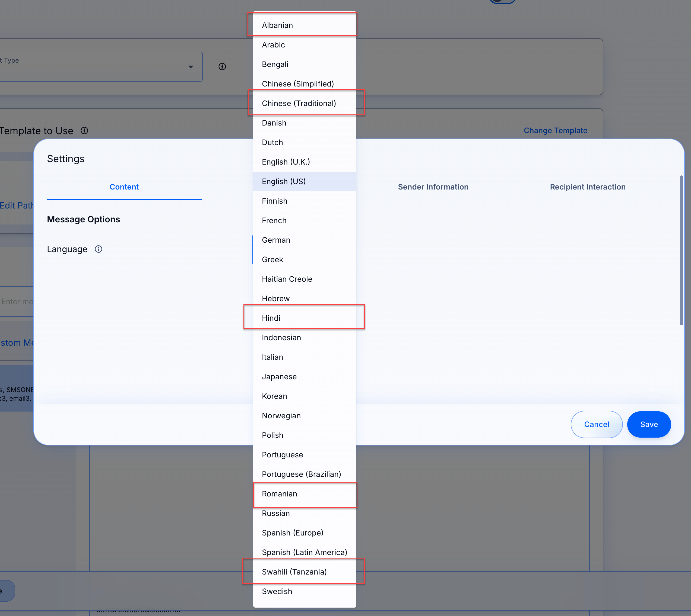
Task: Choose Chinese (Traditional) language option
Action: [299, 103]
